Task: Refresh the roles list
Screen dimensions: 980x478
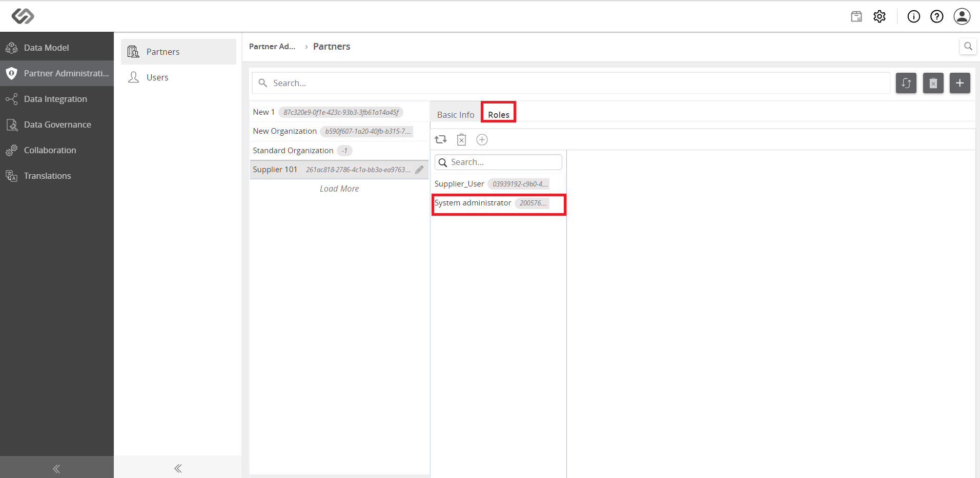Action: 441,139
